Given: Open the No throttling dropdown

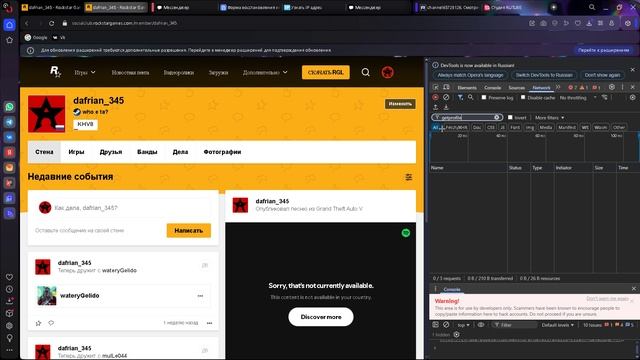Looking at the screenshot, I should tap(578, 98).
